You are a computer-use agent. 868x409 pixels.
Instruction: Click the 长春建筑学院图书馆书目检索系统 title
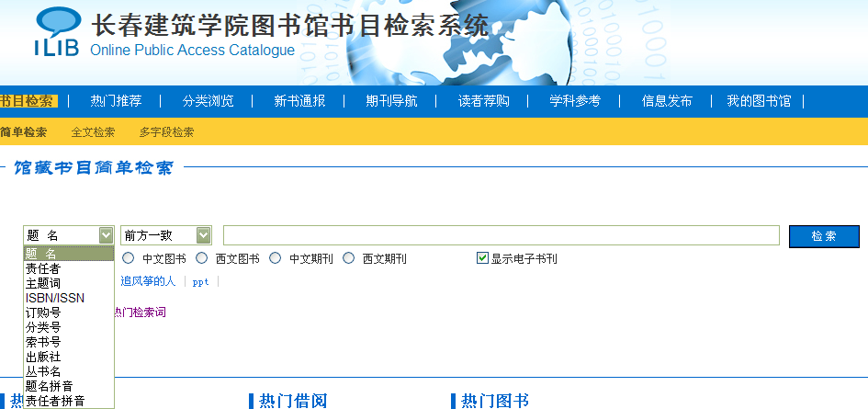pyautogui.click(x=289, y=26)
